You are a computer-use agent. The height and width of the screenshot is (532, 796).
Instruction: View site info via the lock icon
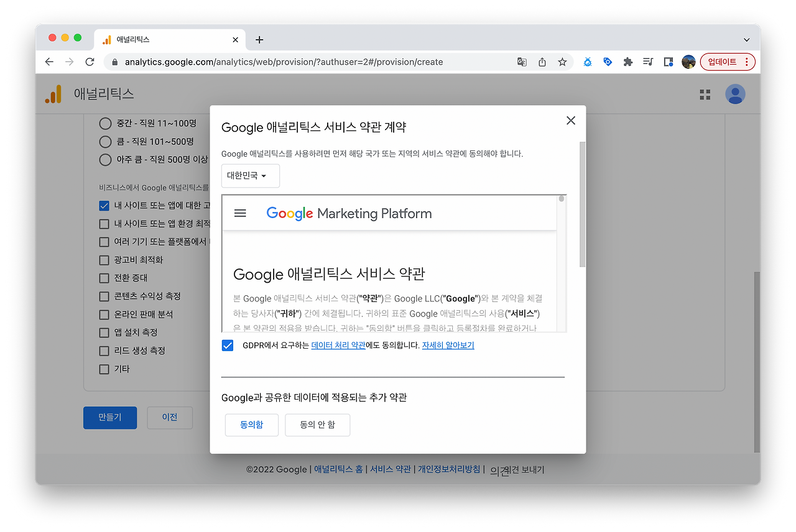(114, 62)
